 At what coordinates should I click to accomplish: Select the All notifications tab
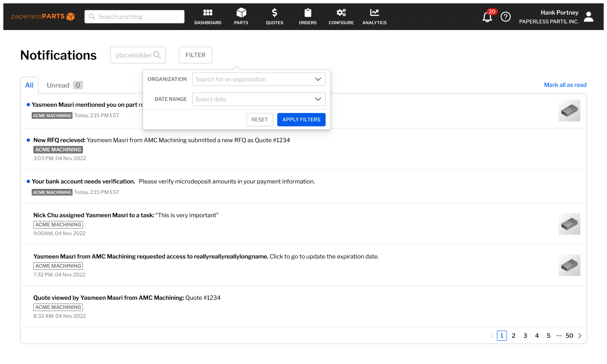pyautogui.click(x=29, y=85)
